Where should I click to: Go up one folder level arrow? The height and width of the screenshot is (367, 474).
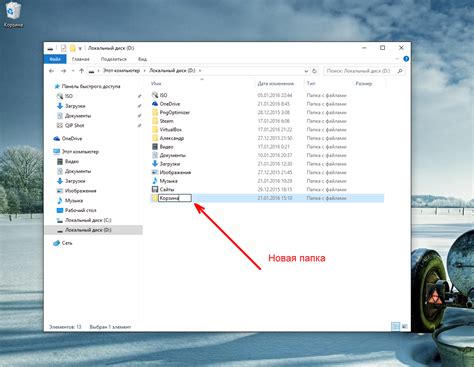click(82, 71)
